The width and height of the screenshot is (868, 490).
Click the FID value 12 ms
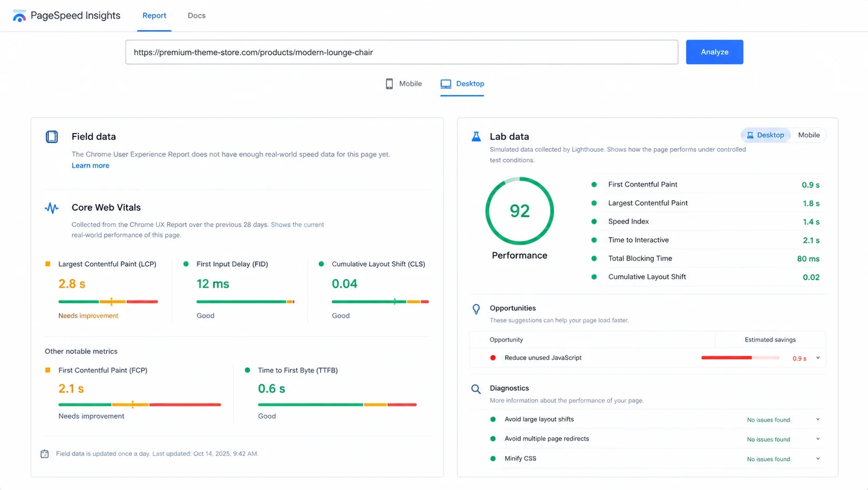coord(213,284)
